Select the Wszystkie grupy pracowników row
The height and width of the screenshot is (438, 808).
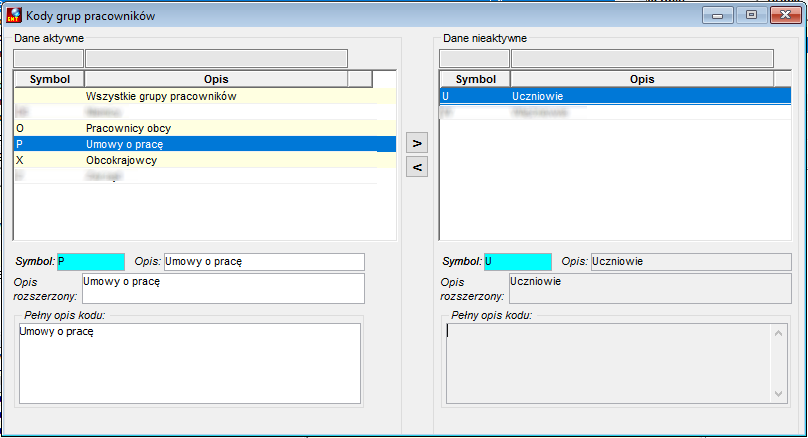[x=205, y=96]
